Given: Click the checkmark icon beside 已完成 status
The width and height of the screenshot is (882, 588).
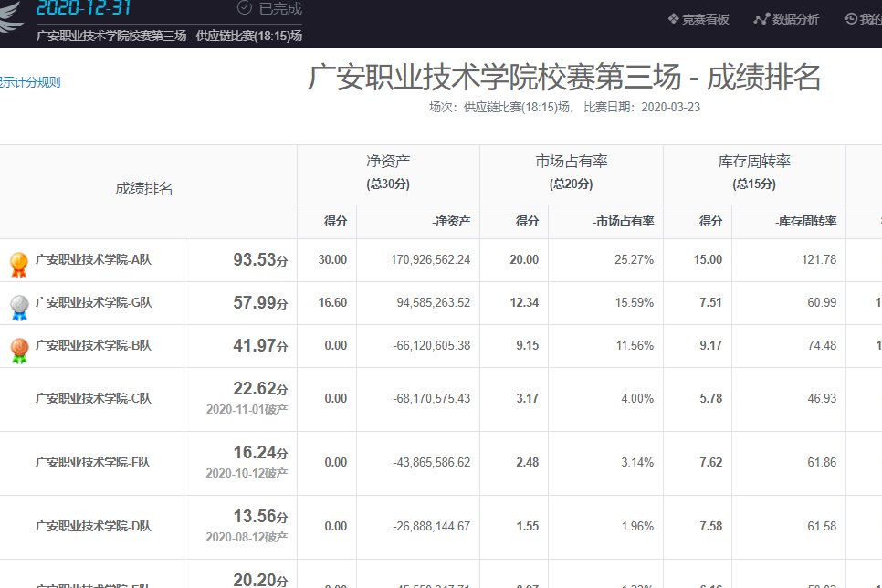Looking at the screenshot, I should click(x=244, y=8).
